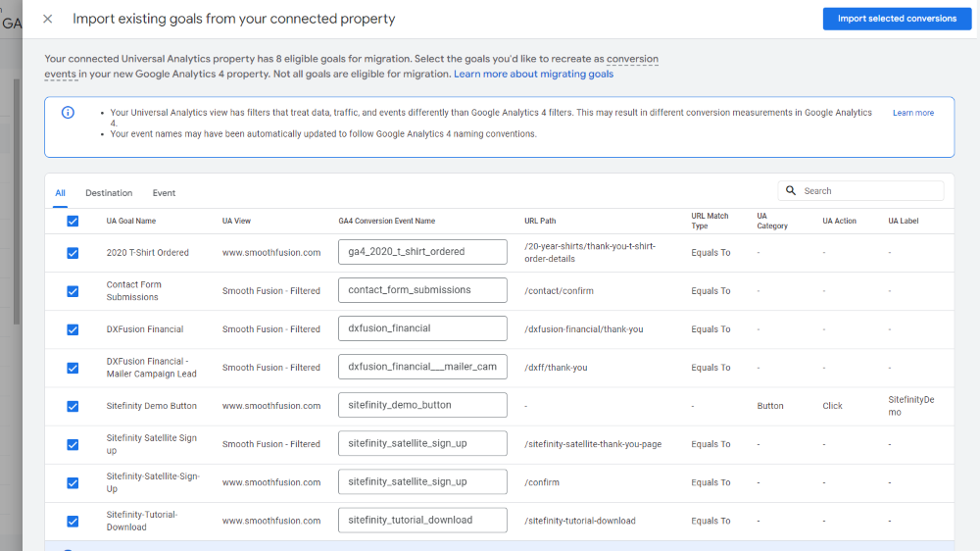Toggle the select-all header checkbox
The image size is (980, 551).
[x=73, y=221]
